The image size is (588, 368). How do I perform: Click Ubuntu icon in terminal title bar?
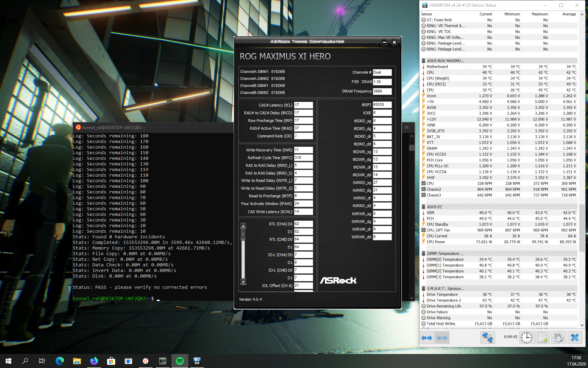(78, 128)
